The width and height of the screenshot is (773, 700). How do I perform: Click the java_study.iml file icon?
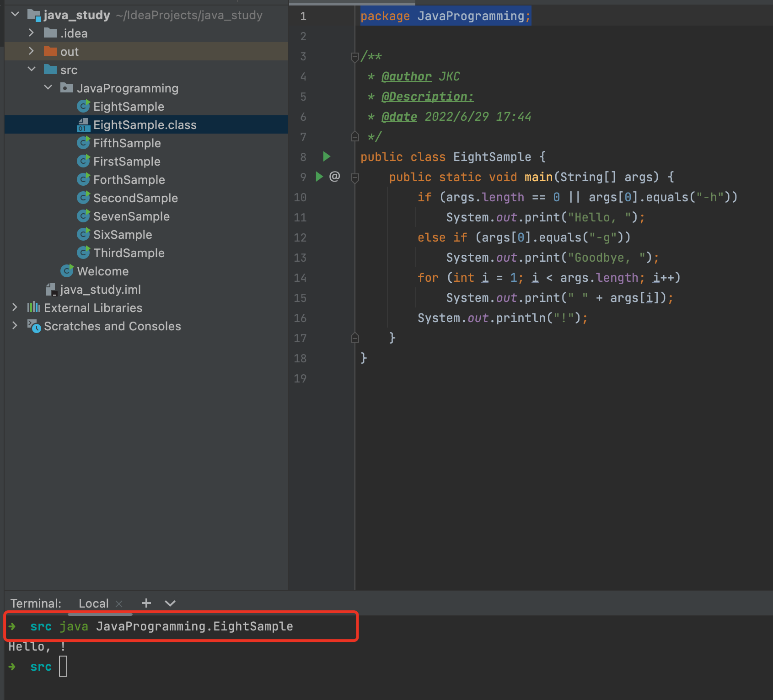(51, 290)
